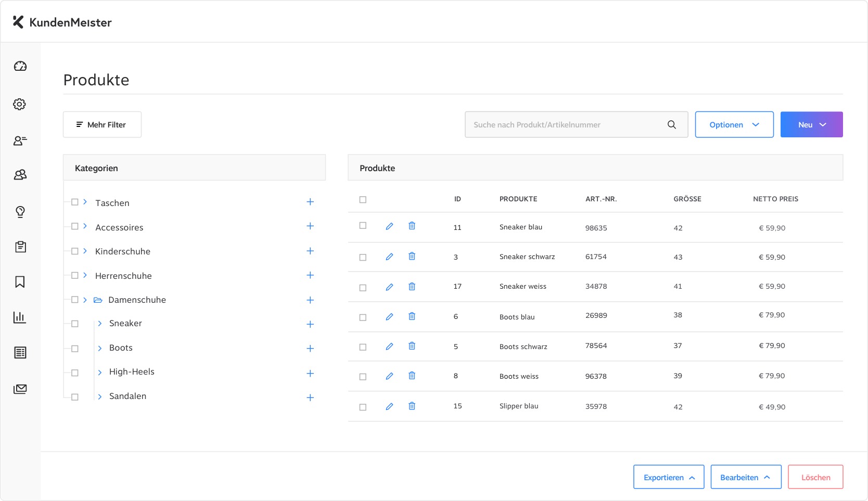Collapse the Damenschuhe category chevron
Viewport: 868px width, 501px height.
click(x=85, y=300)
